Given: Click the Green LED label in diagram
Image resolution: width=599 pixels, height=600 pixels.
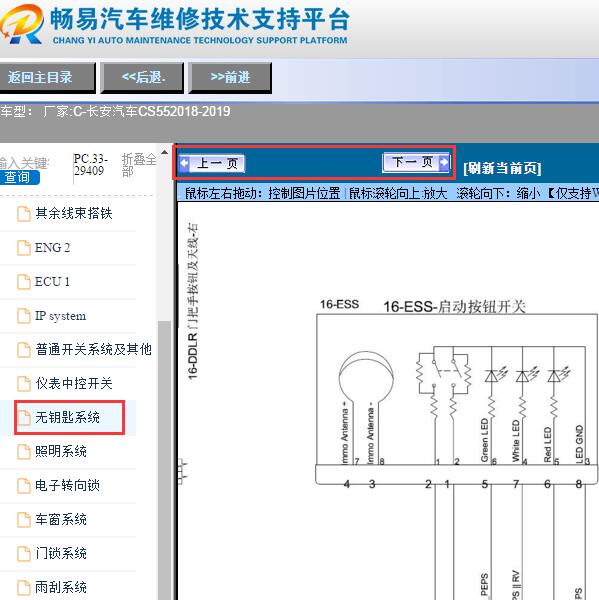Looking at the screenshot, I should (485, 440).
